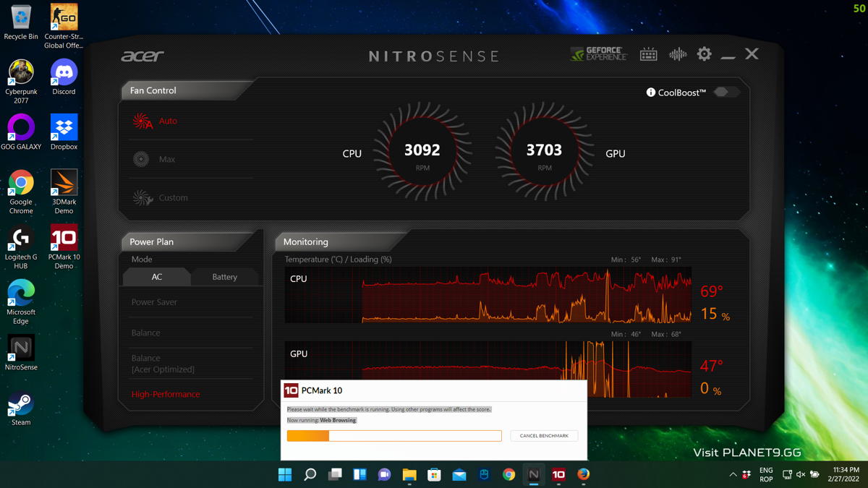Click the CPU temperature reading 69°
This screenshot has width=868, height=488.
(x=712, y=291)
